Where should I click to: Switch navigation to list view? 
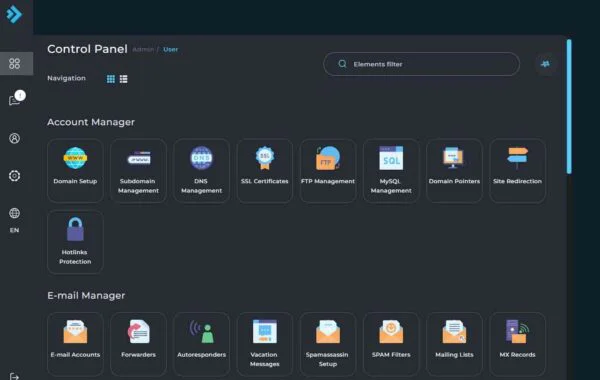click(124, 79)
